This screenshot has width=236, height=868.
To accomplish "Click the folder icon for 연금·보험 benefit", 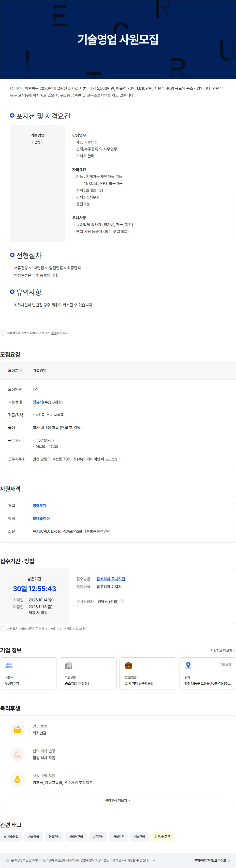I will tap(17, 730).
